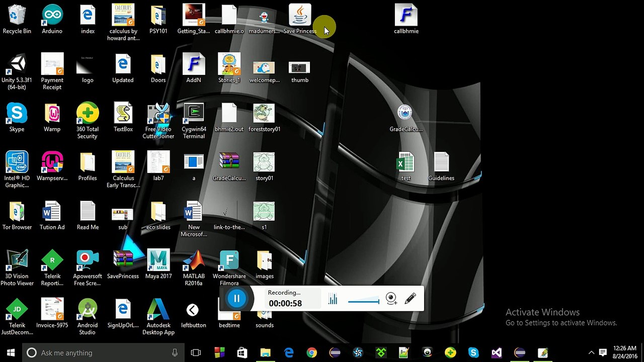Select the Save Princess Java file icon
The image size is (644, 362).
300,19
